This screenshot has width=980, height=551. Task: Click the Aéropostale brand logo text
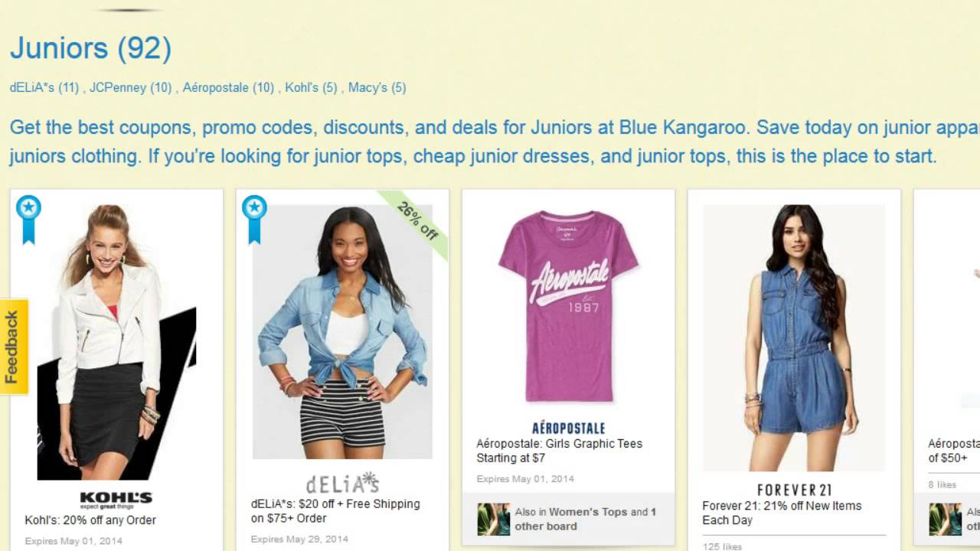point(568,428)
